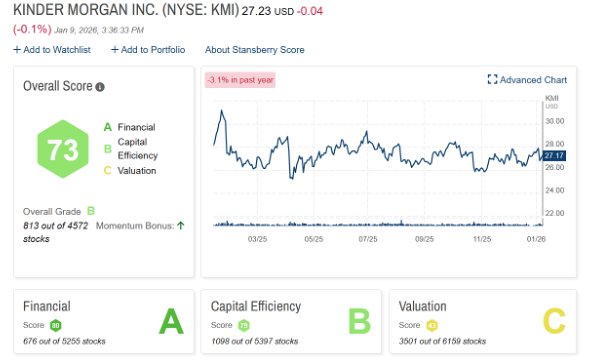Click the Overall Score heading
This screenshot has height=360, width=590.
[58, 86]
